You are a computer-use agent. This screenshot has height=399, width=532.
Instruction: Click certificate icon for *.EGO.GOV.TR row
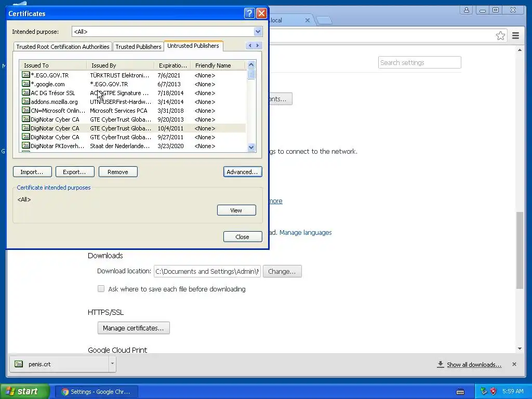click(x=26, y=75)
